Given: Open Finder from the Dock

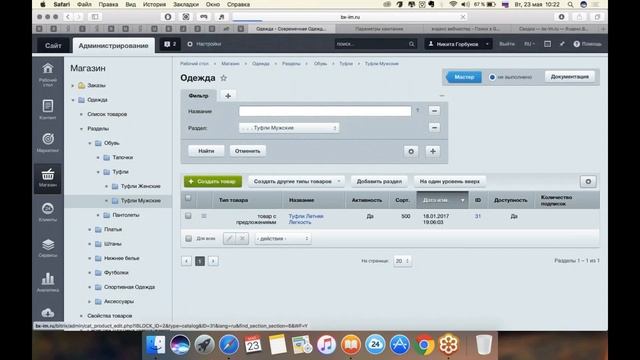Looking at the screenshot, I should [x=156, y=345].
